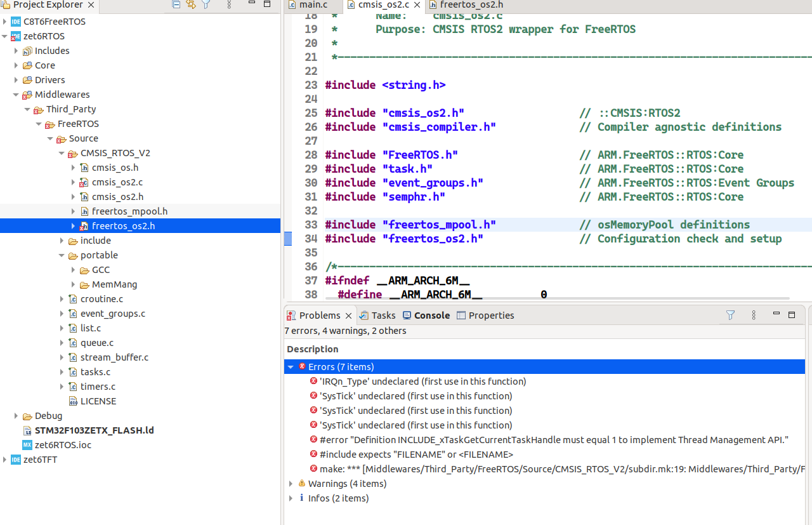Open the Problems view filter icon

[730, 315]
